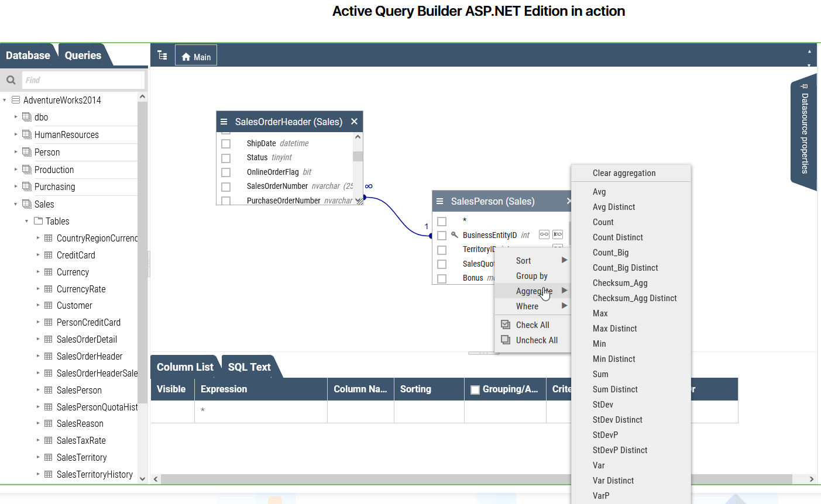Click the key icon beside BusinessEntityID
This screenshot has height=504, width=821.
(454, 234)
